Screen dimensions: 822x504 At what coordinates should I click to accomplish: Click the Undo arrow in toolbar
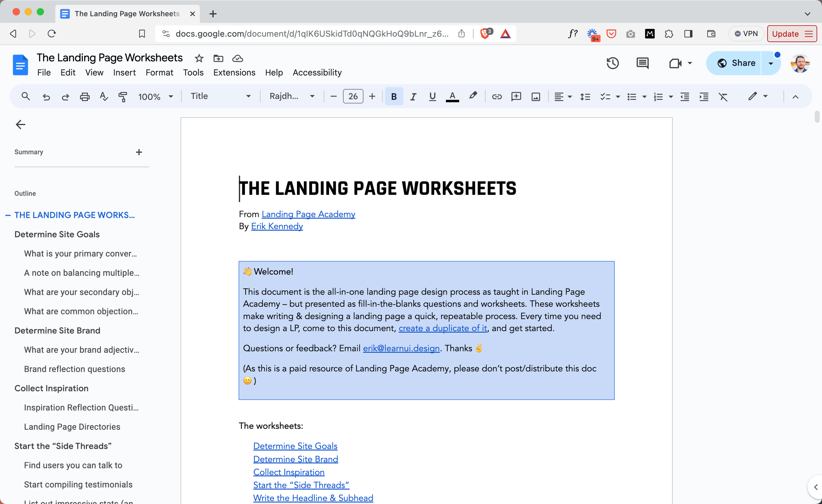point(46,97)
